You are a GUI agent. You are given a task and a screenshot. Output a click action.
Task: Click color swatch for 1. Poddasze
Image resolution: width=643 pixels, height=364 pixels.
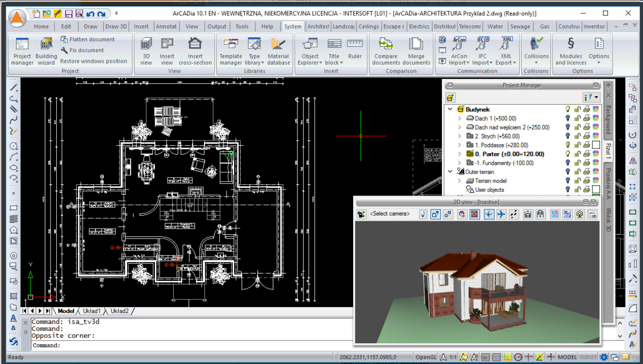[595, 145]
